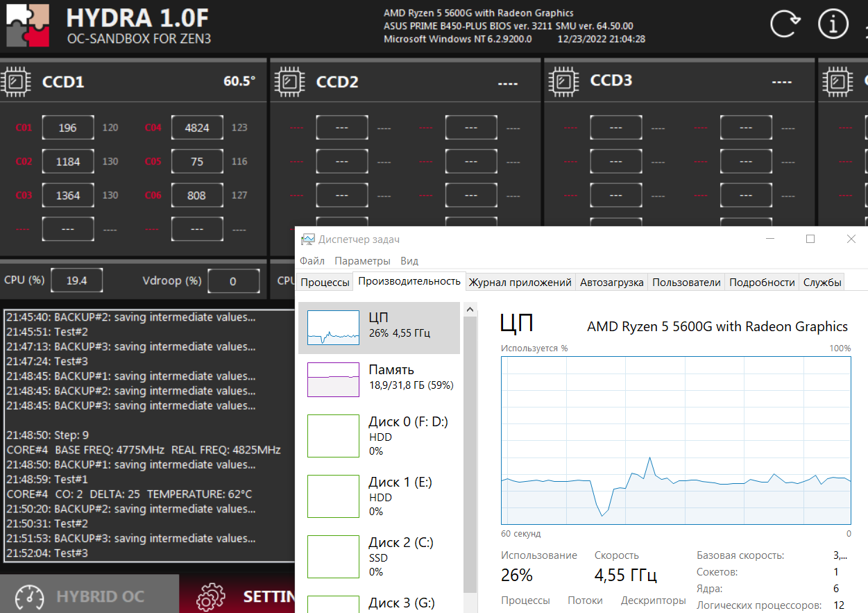Viewport: 868px width, 613px height.
Task: Click sidebar scrollbar up arrow
Action: pyautogui.click(x=470, y=309)
